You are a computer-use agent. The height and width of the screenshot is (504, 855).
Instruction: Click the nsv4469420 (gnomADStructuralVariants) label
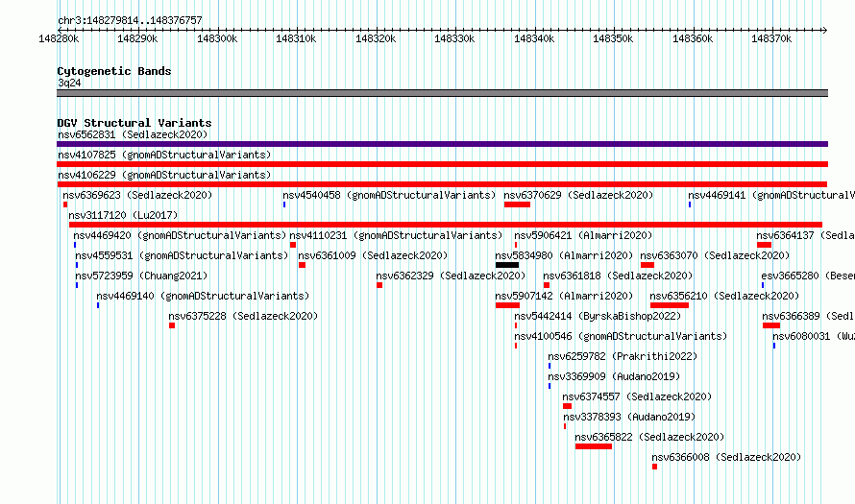pos(180,235)
